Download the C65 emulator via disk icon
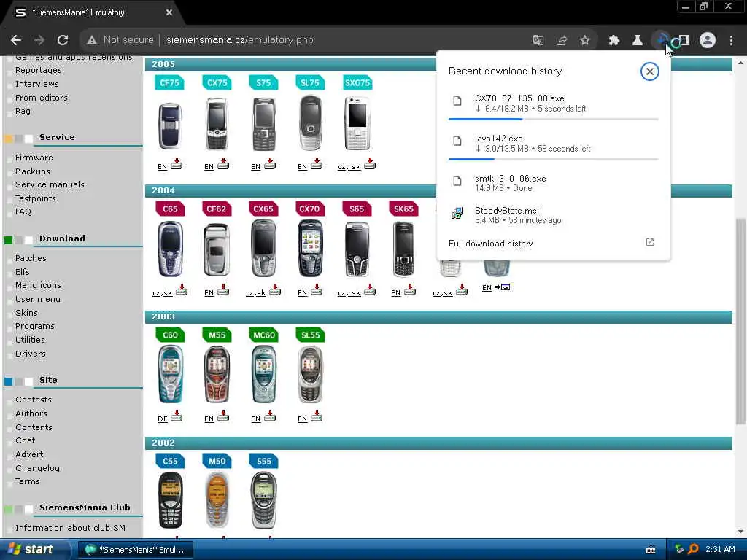This screenshot has width=747, height=560. pos(182,290)
